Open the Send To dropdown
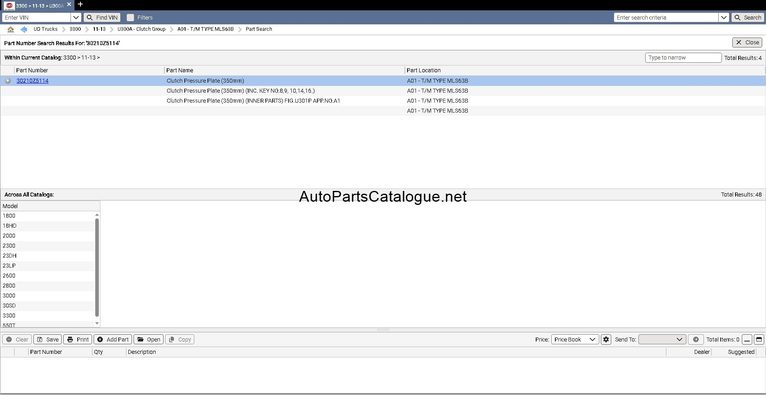 tap(662, 339)
